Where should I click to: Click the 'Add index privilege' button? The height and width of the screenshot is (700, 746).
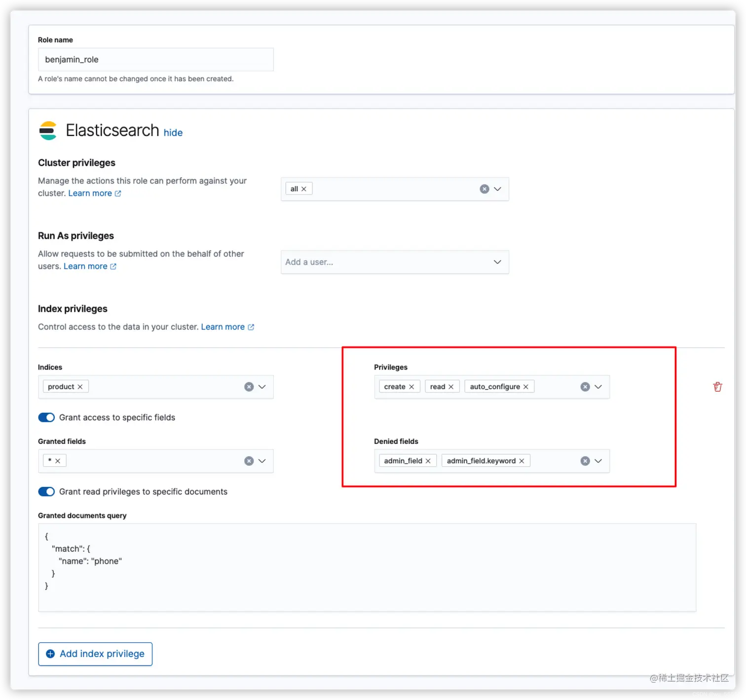95,654
